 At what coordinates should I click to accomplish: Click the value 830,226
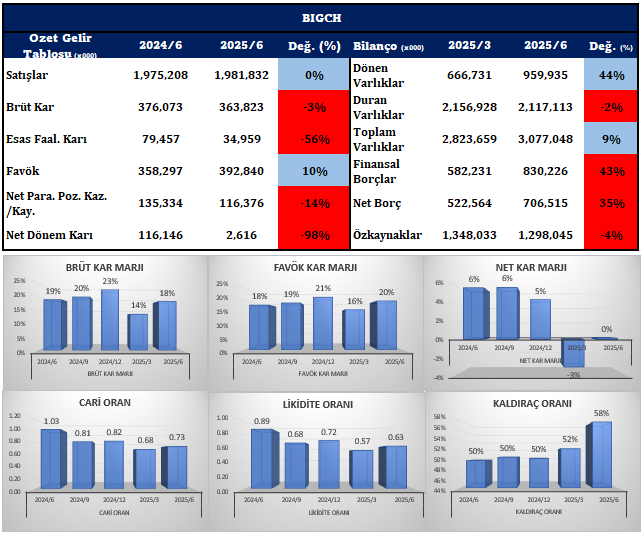pyautogui.click(x=545, y=171)
